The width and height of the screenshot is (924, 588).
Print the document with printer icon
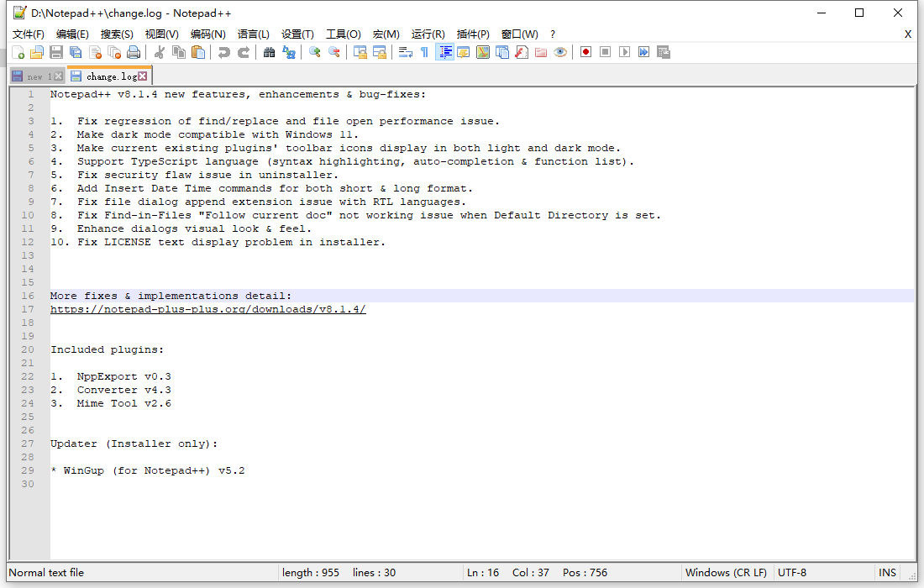point(134,52)
